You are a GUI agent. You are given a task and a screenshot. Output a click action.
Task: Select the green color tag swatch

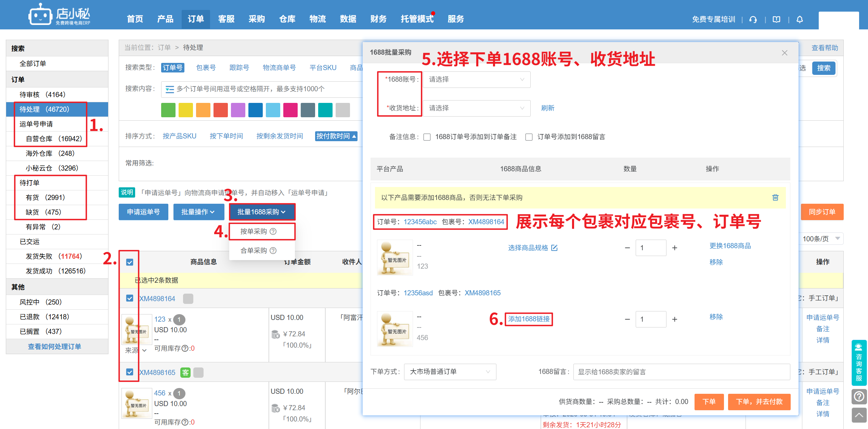168,110
